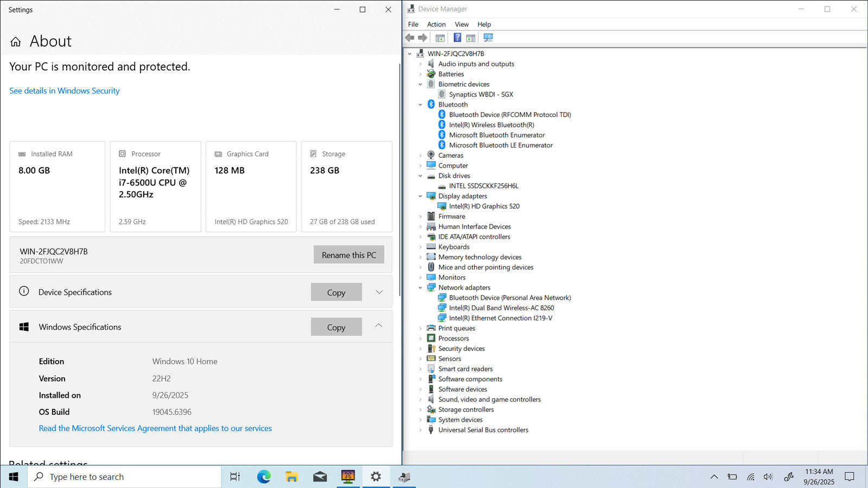Open the File menu in Device Manager

413,24
